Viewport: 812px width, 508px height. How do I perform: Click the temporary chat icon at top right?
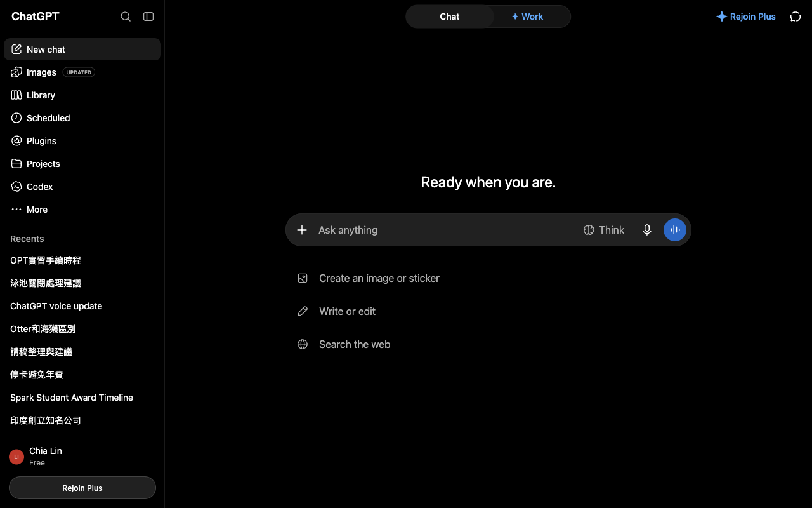796,17
